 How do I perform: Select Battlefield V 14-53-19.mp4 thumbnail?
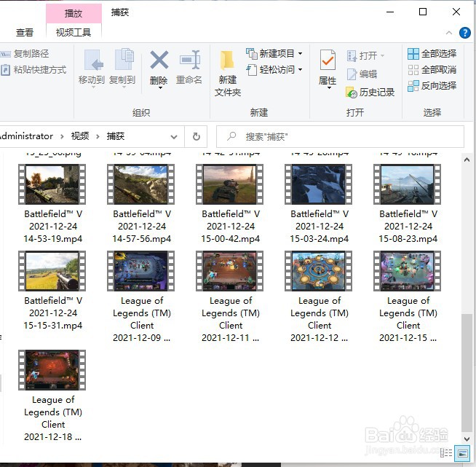click(52, 184)
